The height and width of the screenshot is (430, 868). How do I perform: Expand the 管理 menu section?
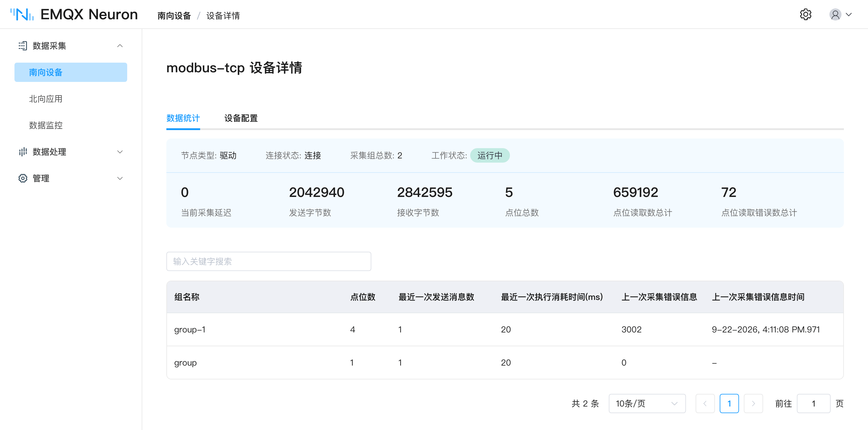coord(120,178)
